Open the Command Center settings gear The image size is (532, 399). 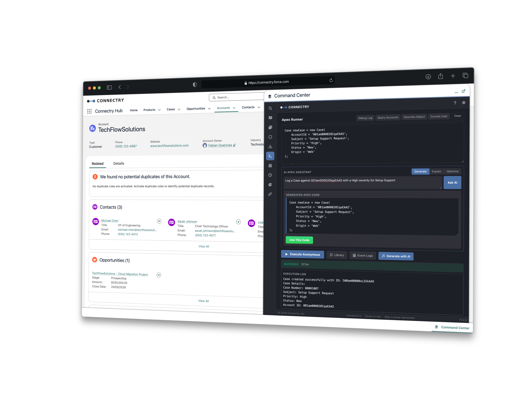[x=464, y=103]
